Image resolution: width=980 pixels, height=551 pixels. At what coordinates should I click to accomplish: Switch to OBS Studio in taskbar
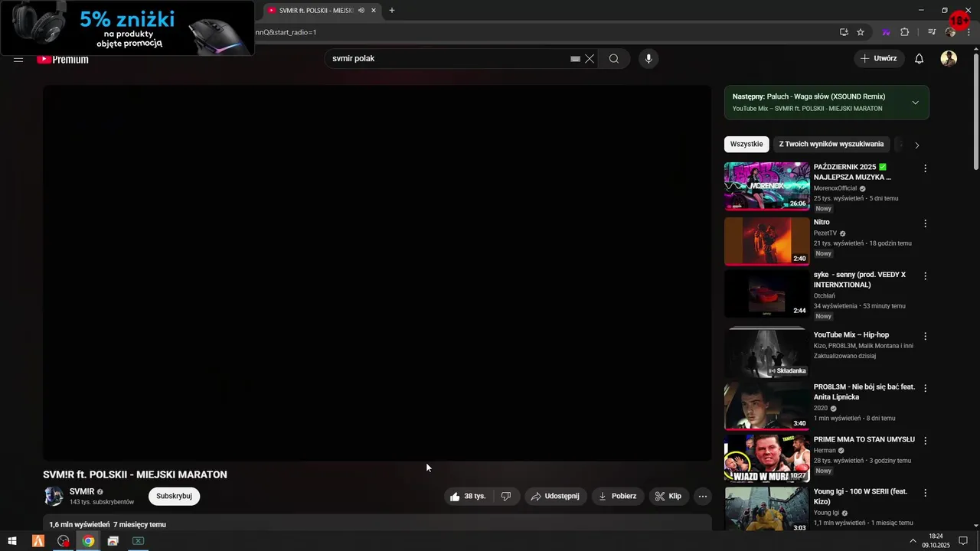point(63,541)
